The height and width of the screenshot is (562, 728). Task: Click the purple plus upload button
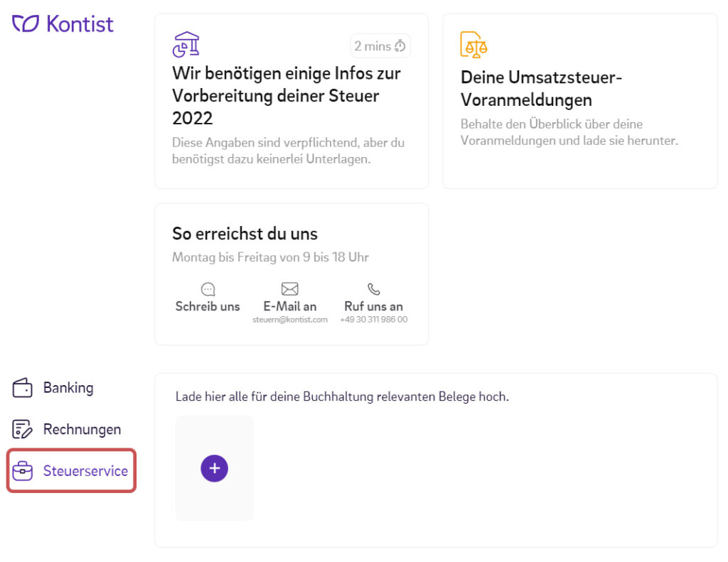(x=214, y=468)
